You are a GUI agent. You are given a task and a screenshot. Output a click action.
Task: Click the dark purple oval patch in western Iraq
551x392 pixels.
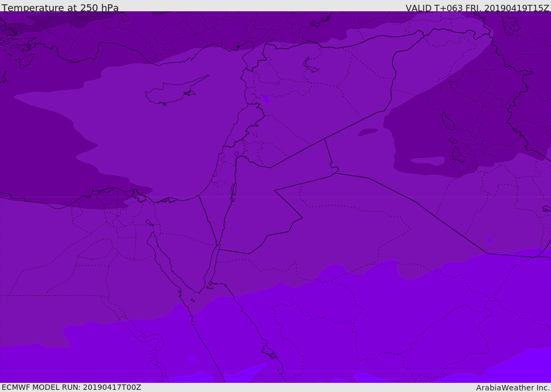point(368,132)
